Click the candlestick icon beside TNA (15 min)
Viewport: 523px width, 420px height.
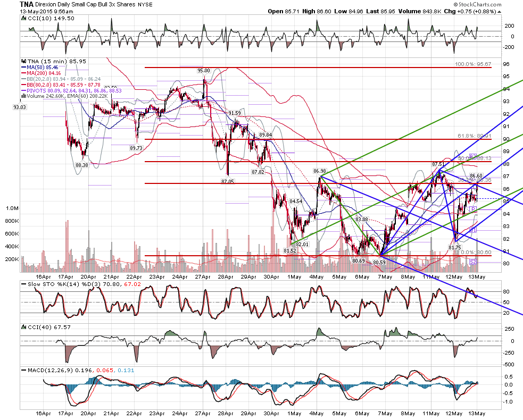pos(24,61)
